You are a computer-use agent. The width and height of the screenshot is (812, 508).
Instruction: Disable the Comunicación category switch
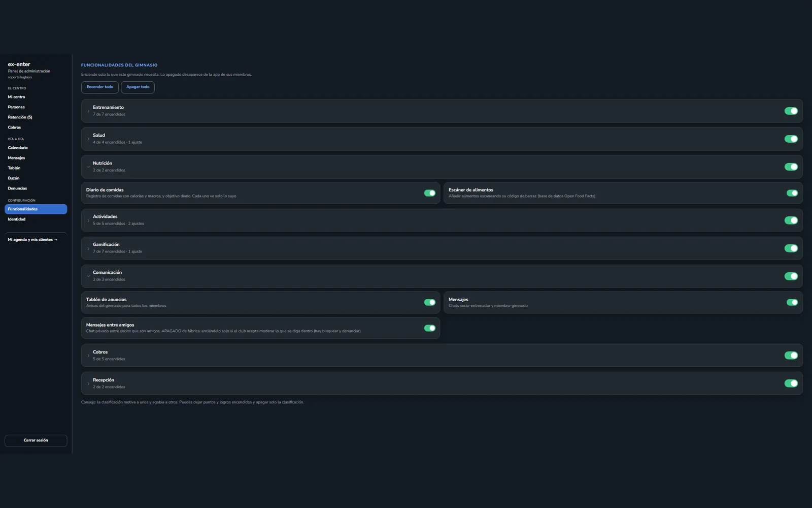[x=791, y=276]
